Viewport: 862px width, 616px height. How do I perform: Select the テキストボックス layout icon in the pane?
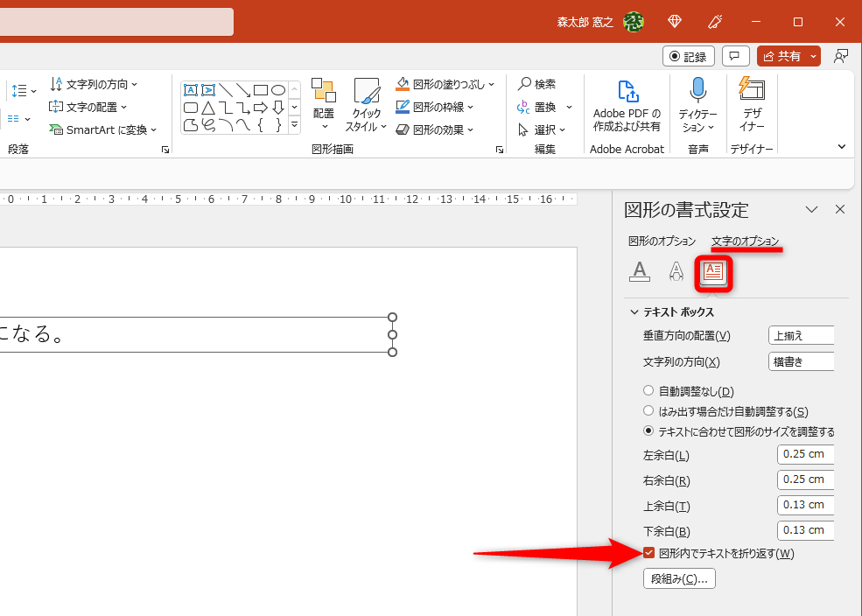(712, 272)
